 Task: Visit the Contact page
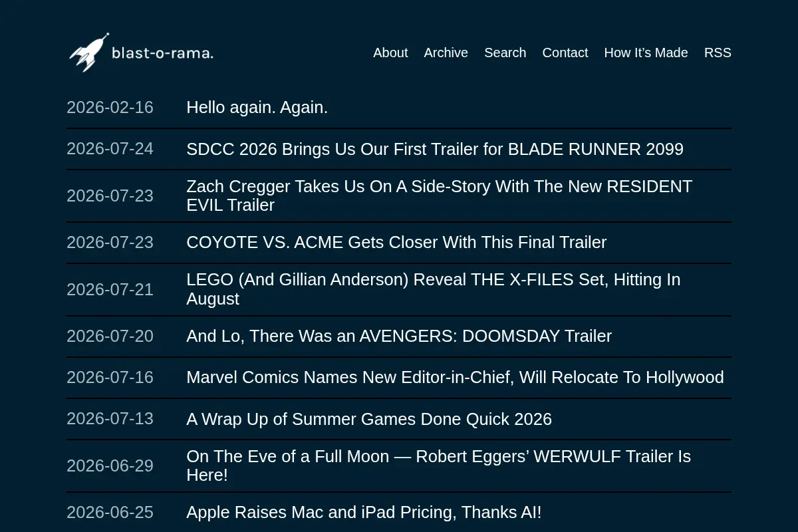tap(565, 53)
